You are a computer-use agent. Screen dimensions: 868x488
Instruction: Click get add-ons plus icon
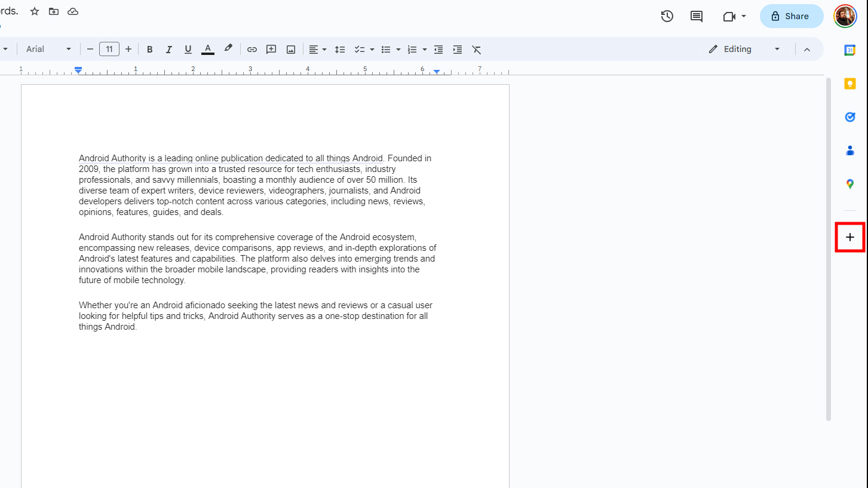coord(849,237)
